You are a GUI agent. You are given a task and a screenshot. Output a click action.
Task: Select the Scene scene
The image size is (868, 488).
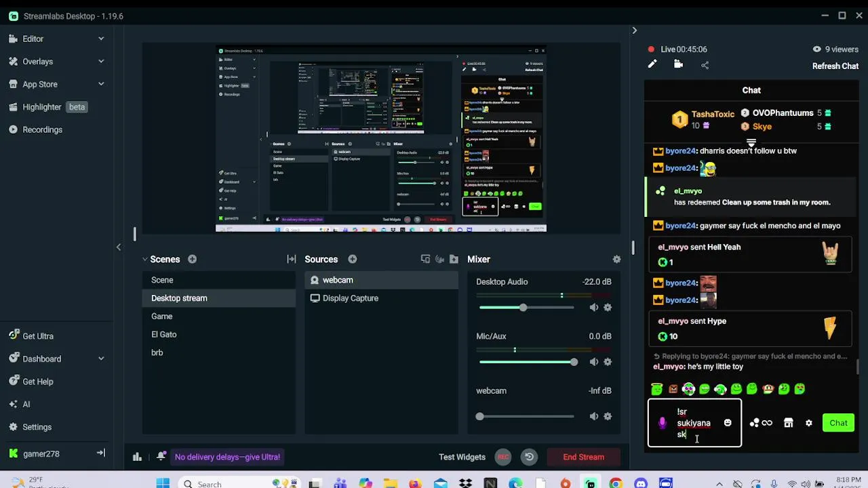coord(218,280)
